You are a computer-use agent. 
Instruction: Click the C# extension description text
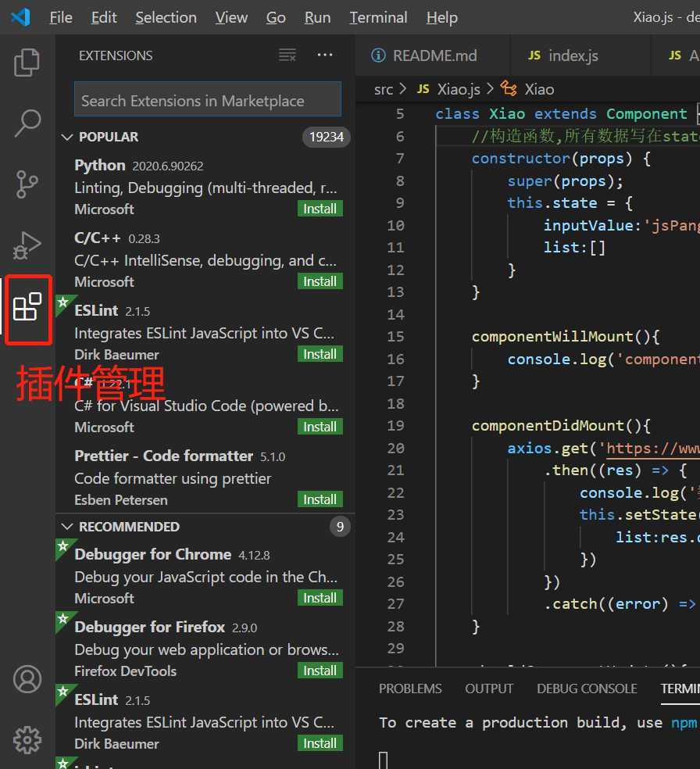(x=206, y=406)
